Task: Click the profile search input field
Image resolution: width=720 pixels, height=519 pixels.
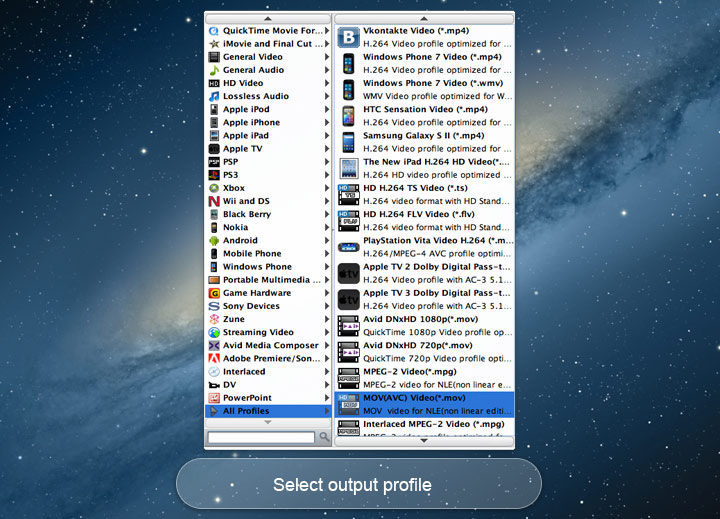Action: [261, 437]
